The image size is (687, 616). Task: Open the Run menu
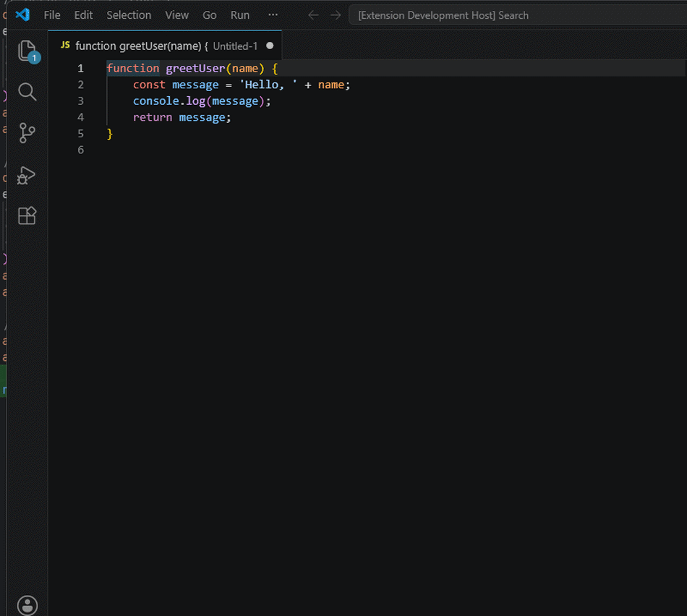[x=240, y=15]
